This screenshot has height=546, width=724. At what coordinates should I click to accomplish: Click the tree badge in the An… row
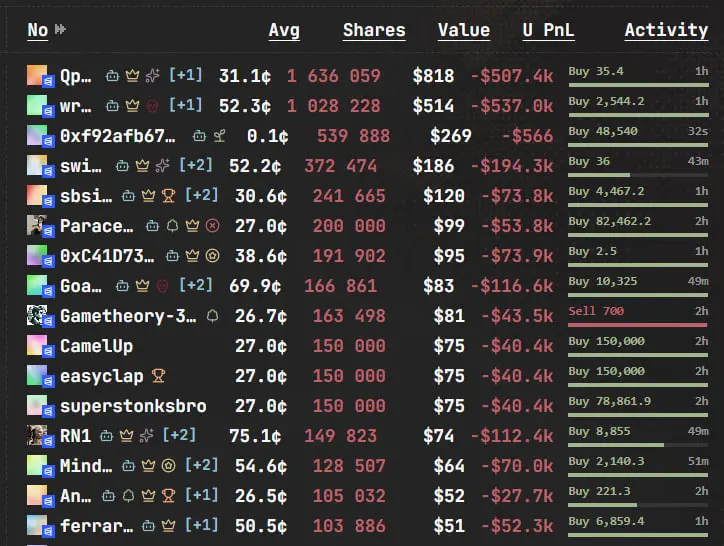pyautogui.click(x=128, y=496)
